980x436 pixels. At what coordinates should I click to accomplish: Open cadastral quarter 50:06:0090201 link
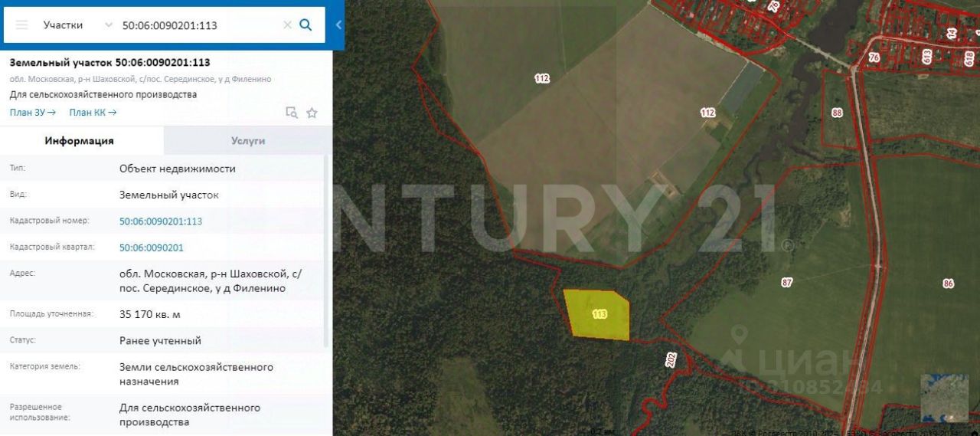[x=152, y=248]
